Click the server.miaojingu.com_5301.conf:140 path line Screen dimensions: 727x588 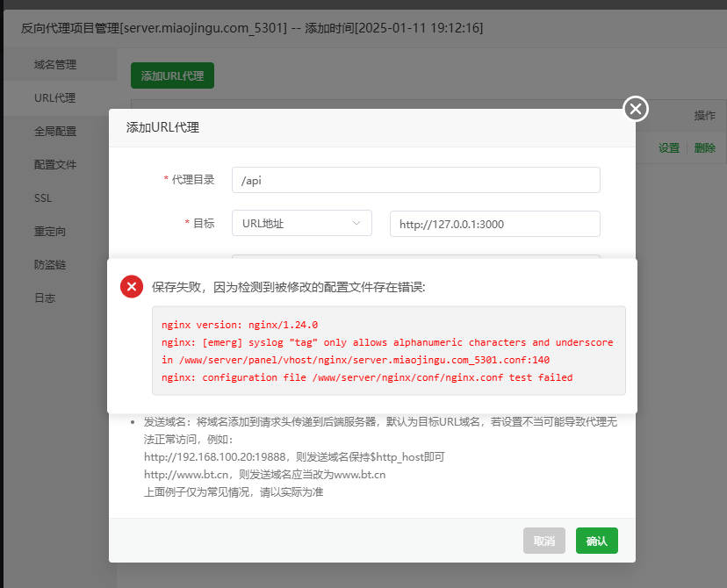[356, 360]
